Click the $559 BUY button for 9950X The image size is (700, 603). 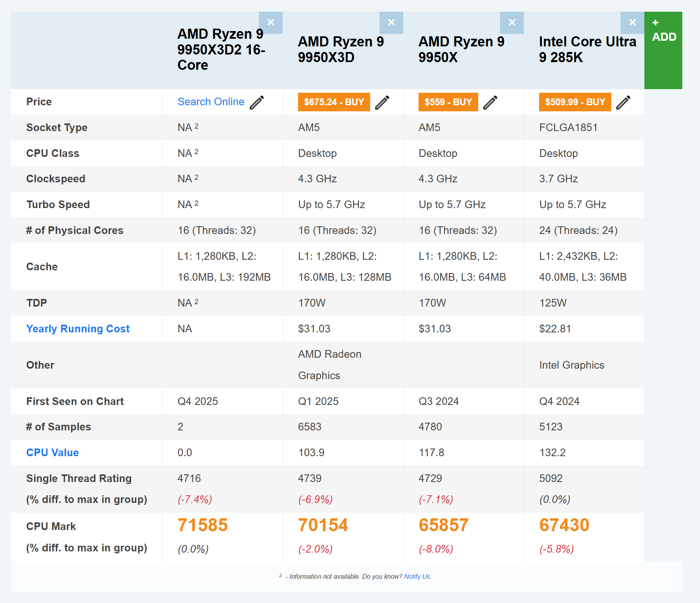(x=448, y=102)
